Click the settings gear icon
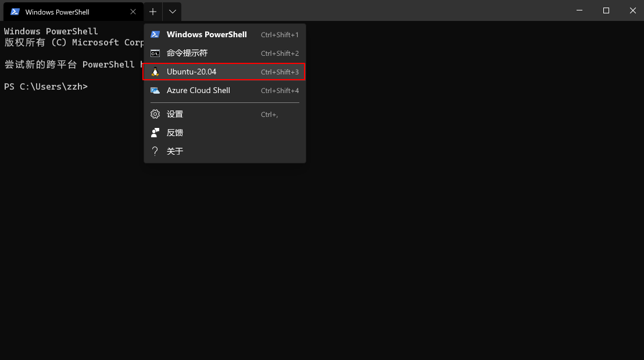Screen dimensions: 644x360 point(155,113)
